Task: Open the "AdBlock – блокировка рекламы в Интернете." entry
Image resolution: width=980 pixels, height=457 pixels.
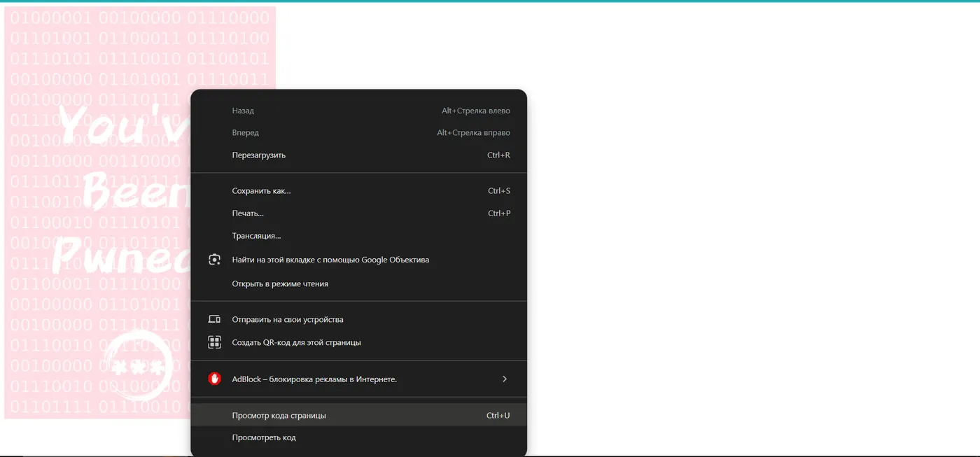Action: (x=358, y=379)
